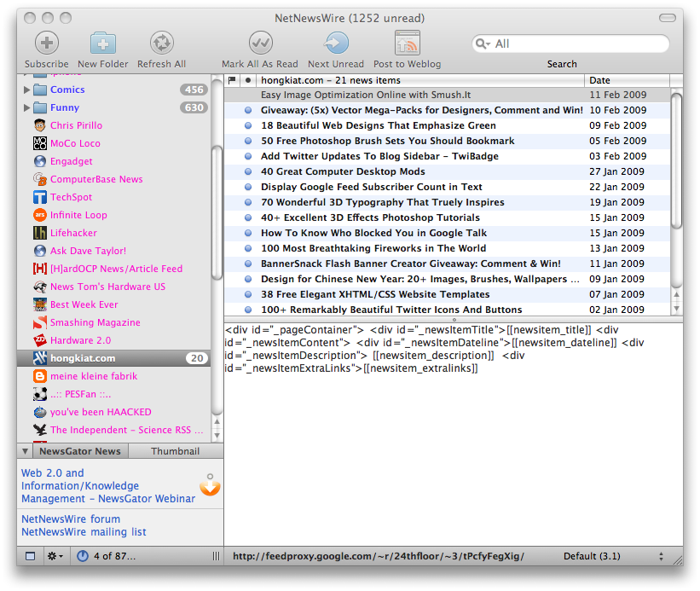Open the NetNewsWire mailing list link

[84, 532]
